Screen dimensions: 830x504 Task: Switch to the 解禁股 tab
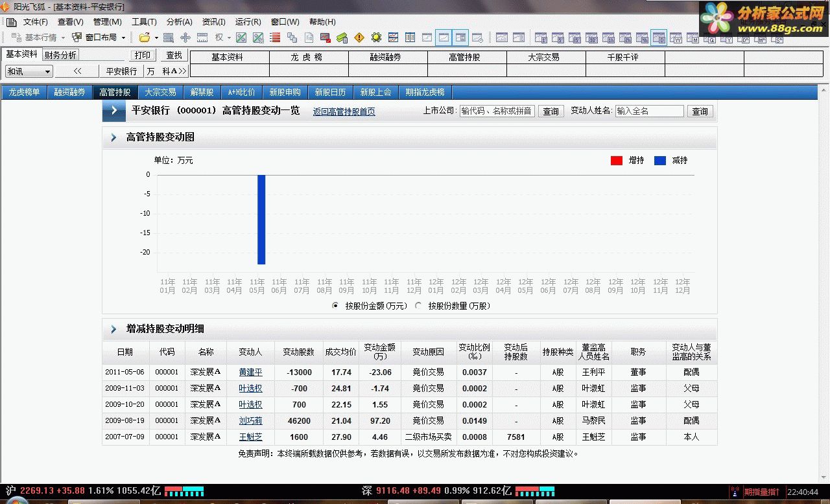point(202,93)
